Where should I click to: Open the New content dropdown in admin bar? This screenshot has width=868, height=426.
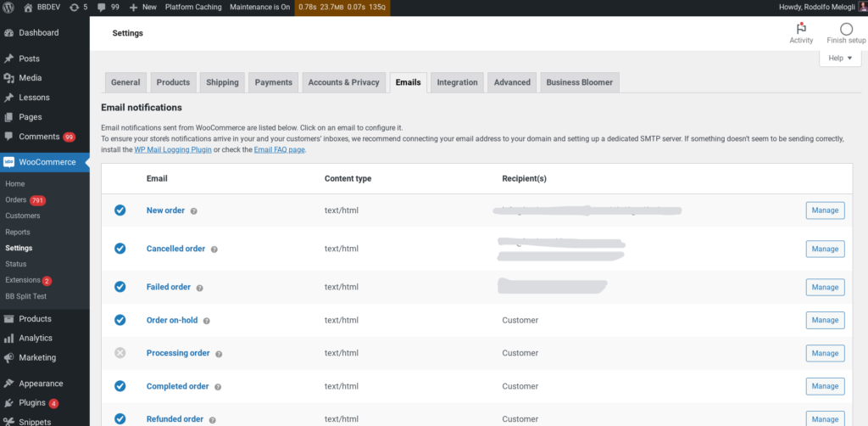point(142,8)
